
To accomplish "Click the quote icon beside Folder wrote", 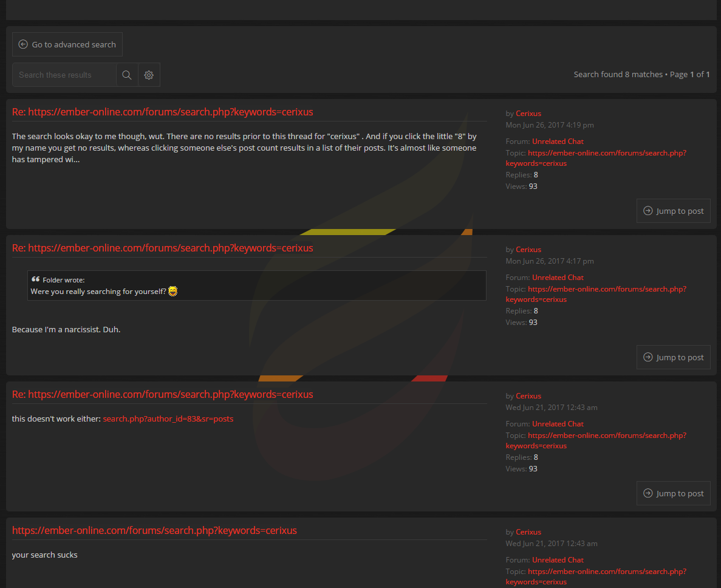I will click(x=36, y=279).
